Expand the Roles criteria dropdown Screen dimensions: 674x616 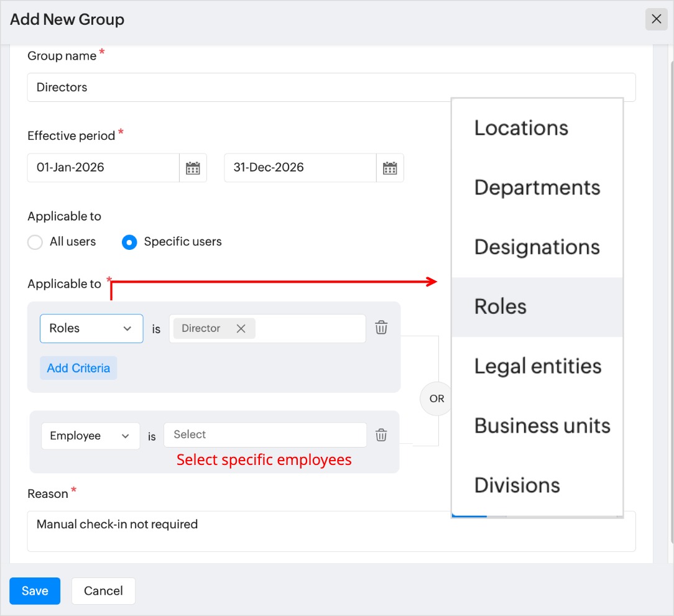click(91, 328)
